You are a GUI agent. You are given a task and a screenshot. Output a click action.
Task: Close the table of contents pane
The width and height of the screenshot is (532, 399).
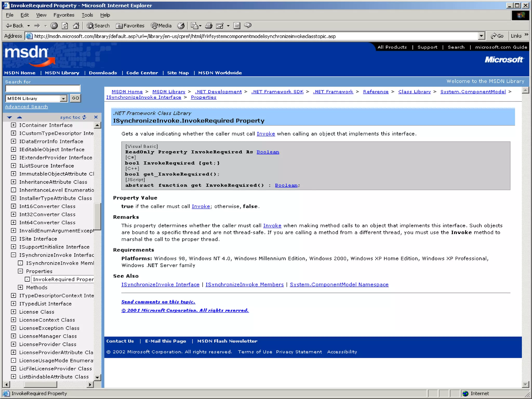96,117
